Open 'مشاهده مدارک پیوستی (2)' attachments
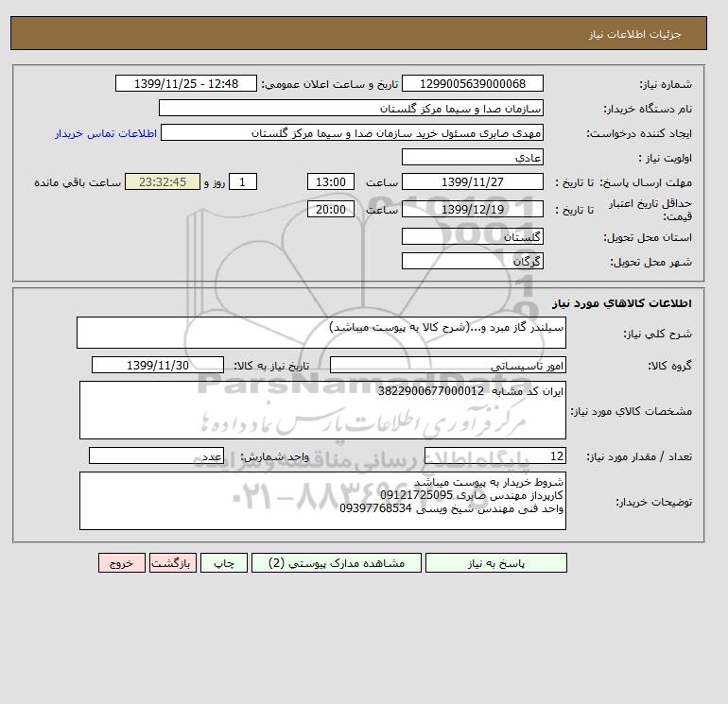This screenshot has height=704, width=728. pos(337,563)
